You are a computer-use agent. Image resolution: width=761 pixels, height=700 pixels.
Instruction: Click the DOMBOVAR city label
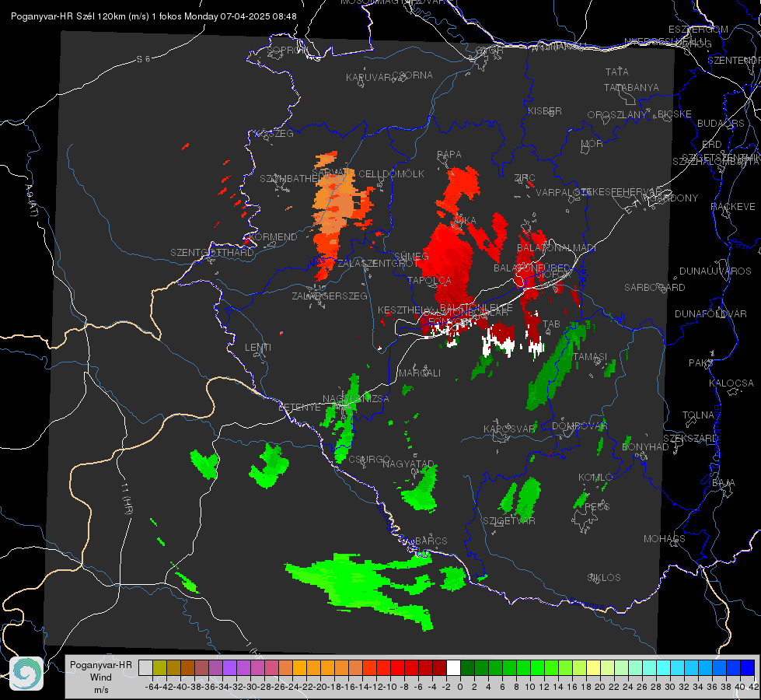coord(579,426)
